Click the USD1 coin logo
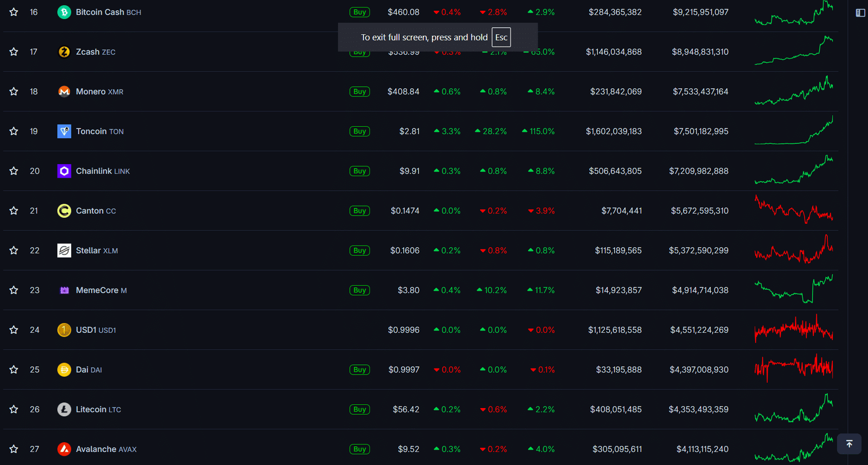Viewport: 868px width, 465px height. coord(64,330)
